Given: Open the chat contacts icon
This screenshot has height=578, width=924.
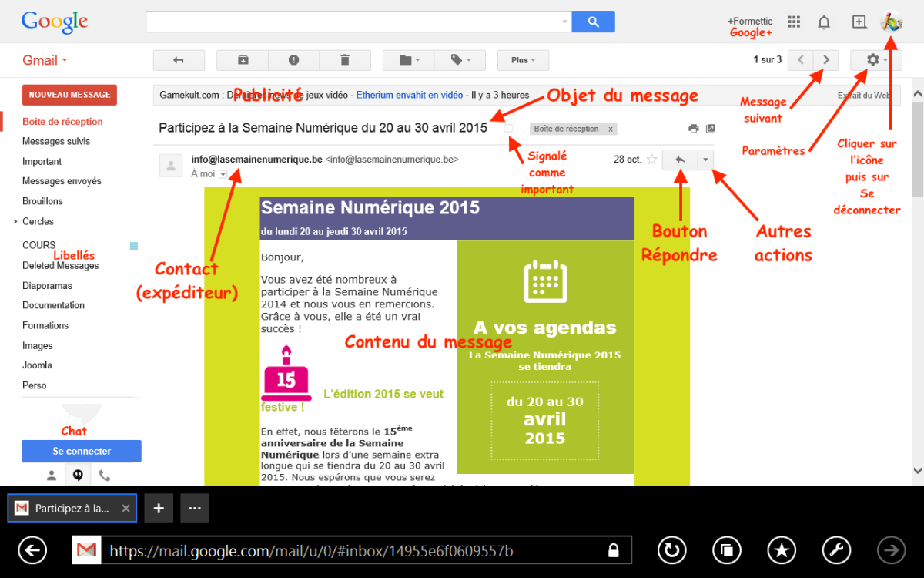Looking at the screenshot, I should point(52,476).
